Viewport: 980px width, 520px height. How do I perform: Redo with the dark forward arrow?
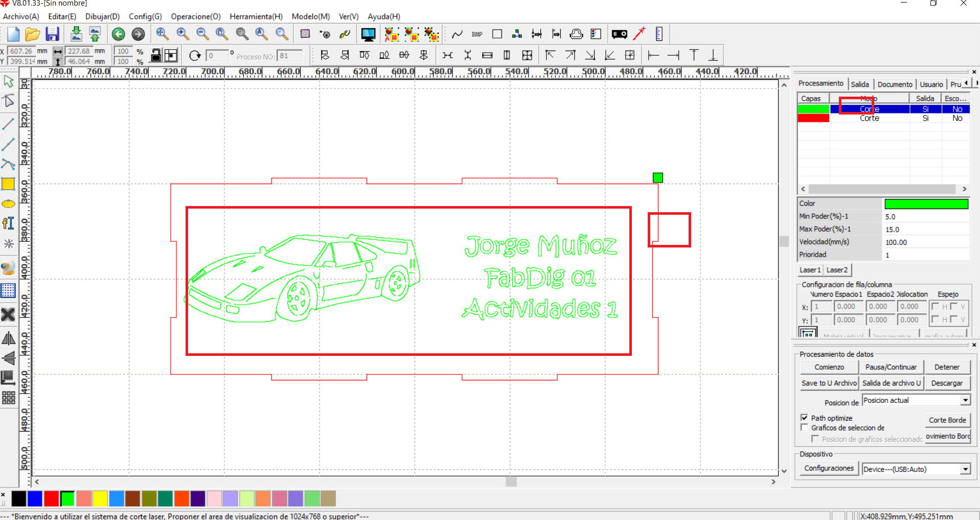tap(138, 34)
